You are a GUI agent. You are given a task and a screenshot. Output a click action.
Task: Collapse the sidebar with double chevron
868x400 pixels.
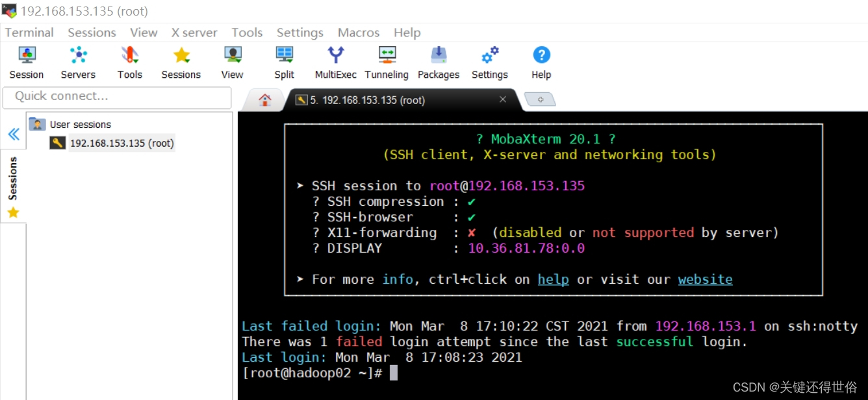click(x=13, y=134)
